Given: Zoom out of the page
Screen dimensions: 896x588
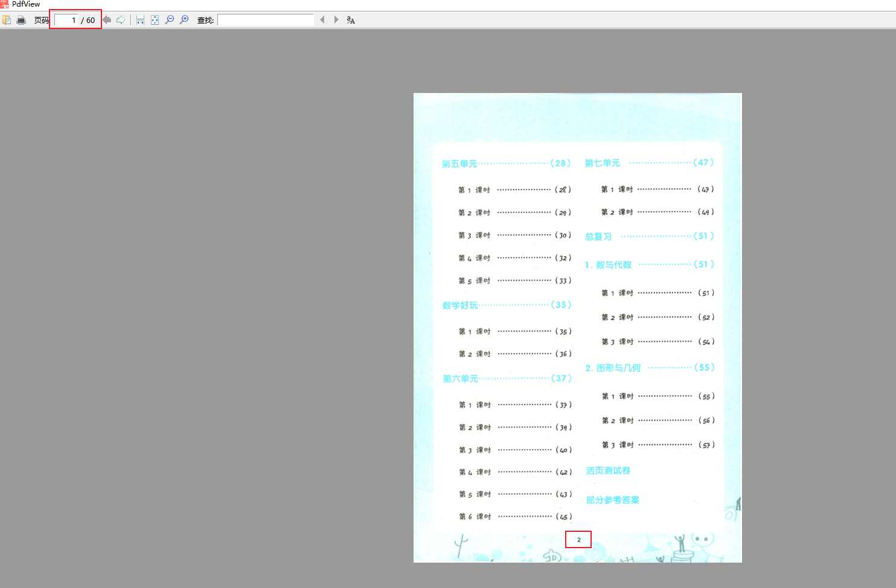Looking at the screenshot, I should click(170, 19).
